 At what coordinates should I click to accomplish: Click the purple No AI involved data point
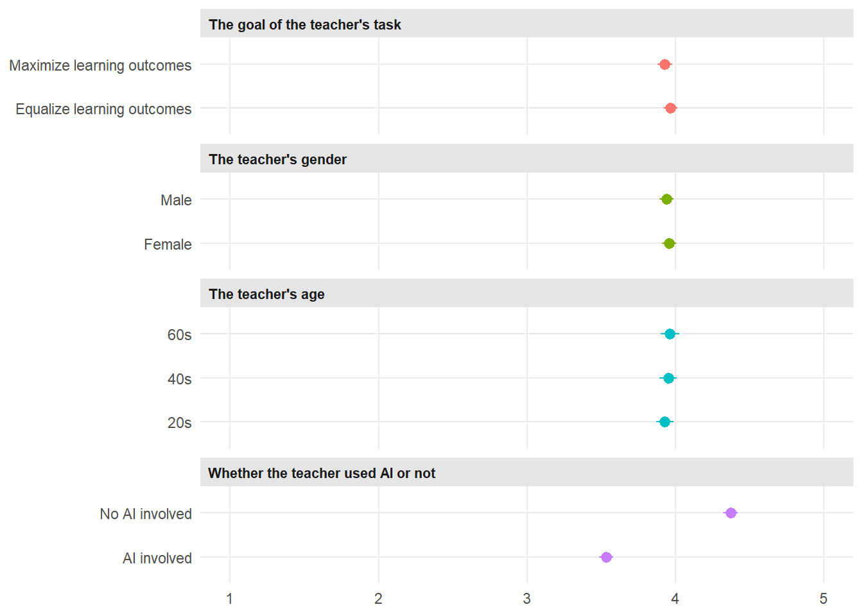(731, 513)
